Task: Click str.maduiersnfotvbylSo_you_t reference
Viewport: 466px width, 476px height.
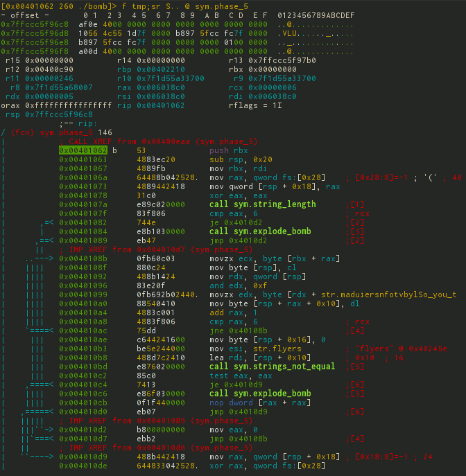Action: click(388, 294)
